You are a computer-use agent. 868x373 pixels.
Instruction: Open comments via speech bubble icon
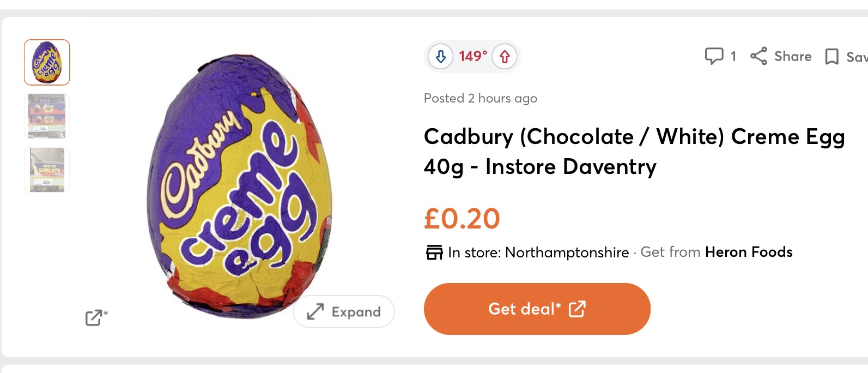[x=714, y=56]
